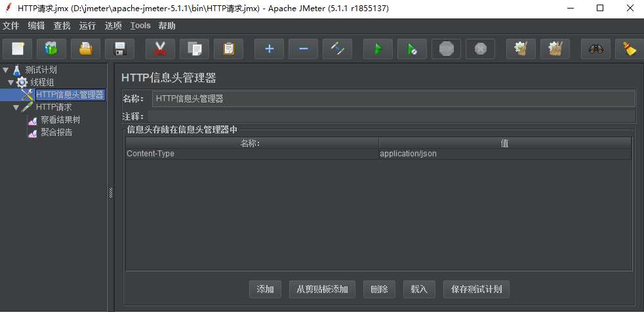Click the Paste clipboard icon
This screenshot has height=312, width=644.
point(228,49)
